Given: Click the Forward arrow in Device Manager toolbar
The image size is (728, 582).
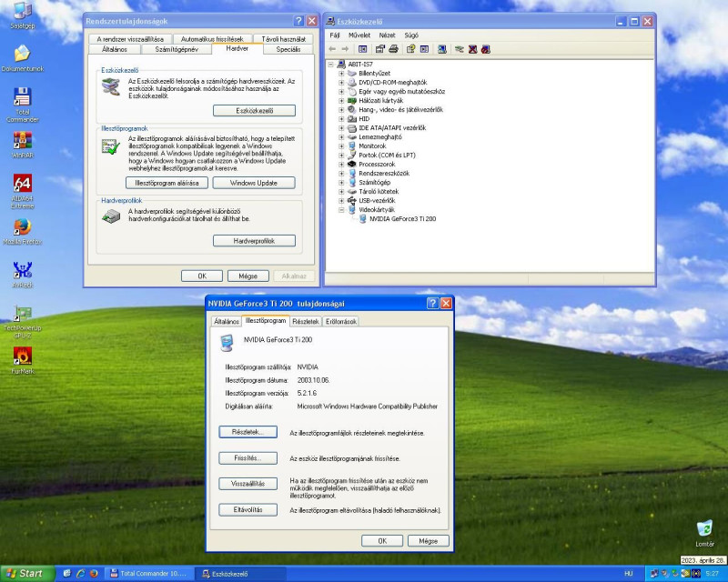Looking at the screenshot, I should tap(345, 49).
